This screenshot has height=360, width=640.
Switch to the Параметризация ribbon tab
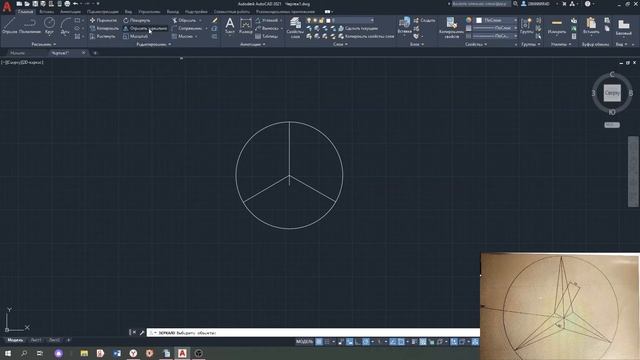tap(103, 12)
